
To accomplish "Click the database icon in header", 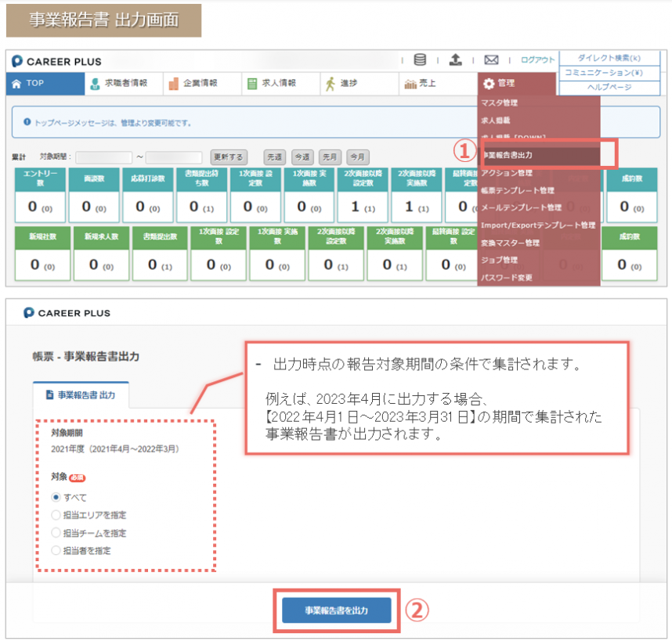I will tap(421, 60).
